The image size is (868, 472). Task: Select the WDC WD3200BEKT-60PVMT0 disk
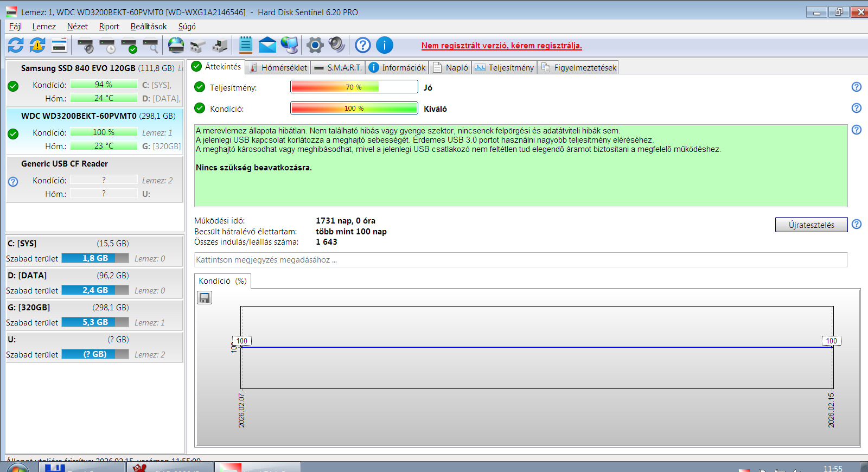tap(95, 131)
